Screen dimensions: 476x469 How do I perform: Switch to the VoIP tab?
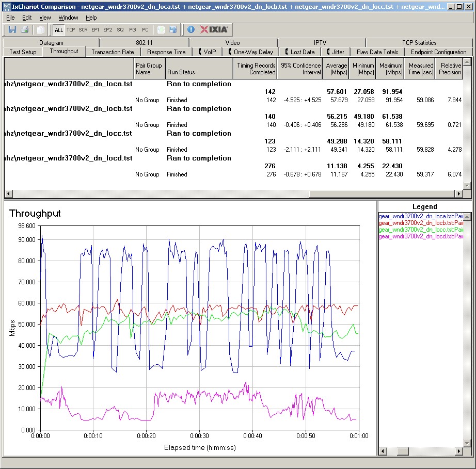click(x=208, y=52)
